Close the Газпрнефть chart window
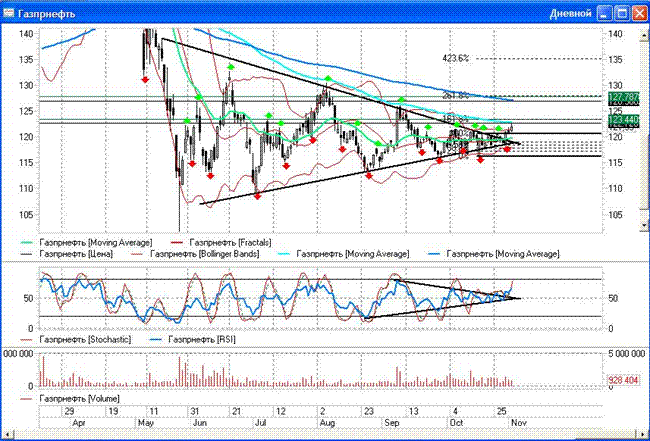 point(639,13)
